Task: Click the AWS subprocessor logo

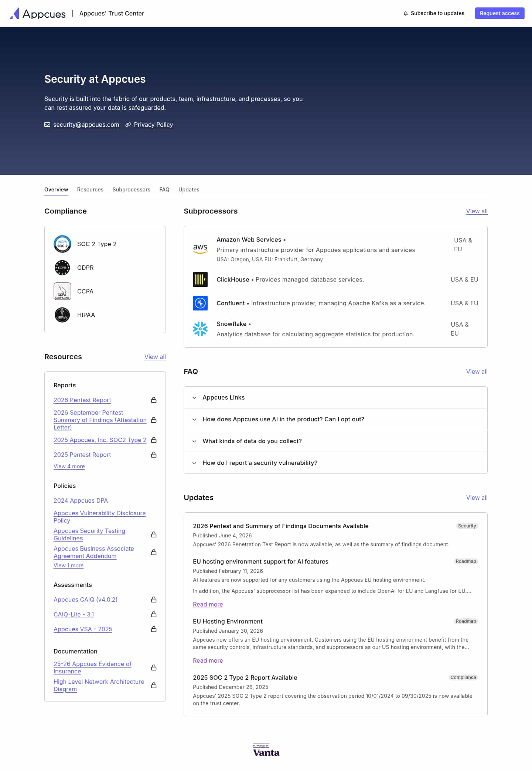Action: click(200, 249)
